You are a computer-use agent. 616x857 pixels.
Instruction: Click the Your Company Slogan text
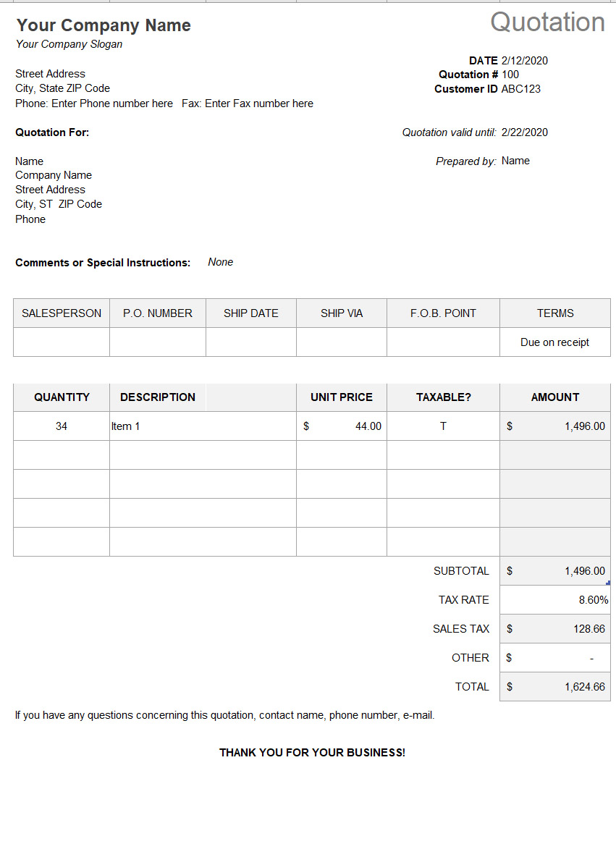69,44
